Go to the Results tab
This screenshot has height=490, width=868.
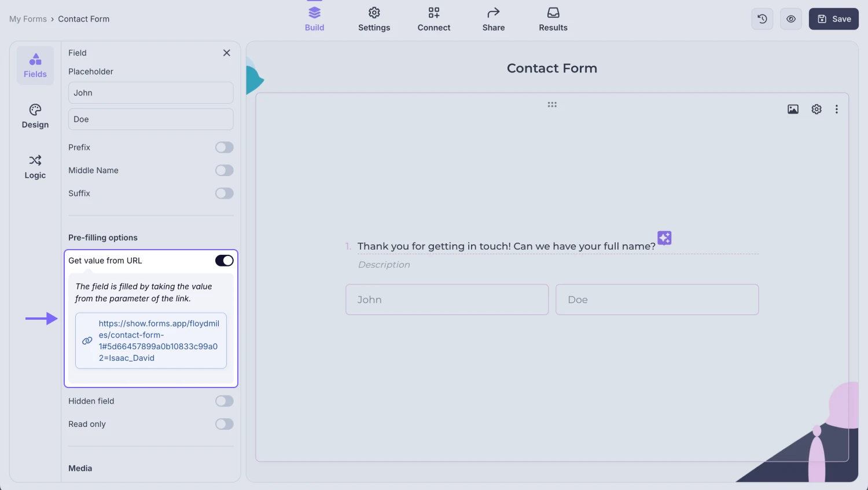(553, 19)
